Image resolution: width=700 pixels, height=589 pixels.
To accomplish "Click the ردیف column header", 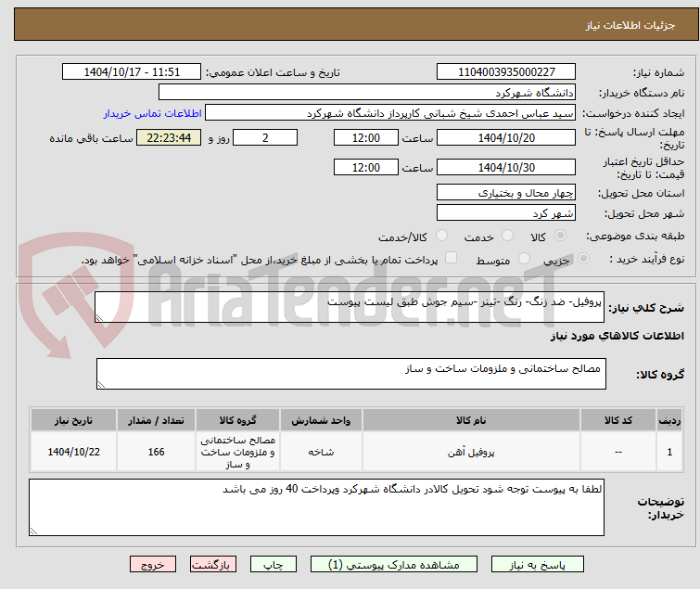I will tap(669, 420).
